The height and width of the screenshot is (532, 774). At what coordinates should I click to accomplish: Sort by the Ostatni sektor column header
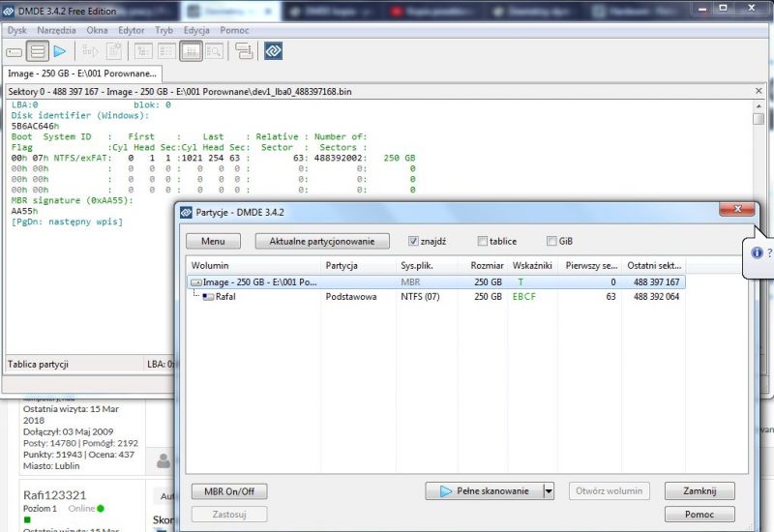point(654,265)
